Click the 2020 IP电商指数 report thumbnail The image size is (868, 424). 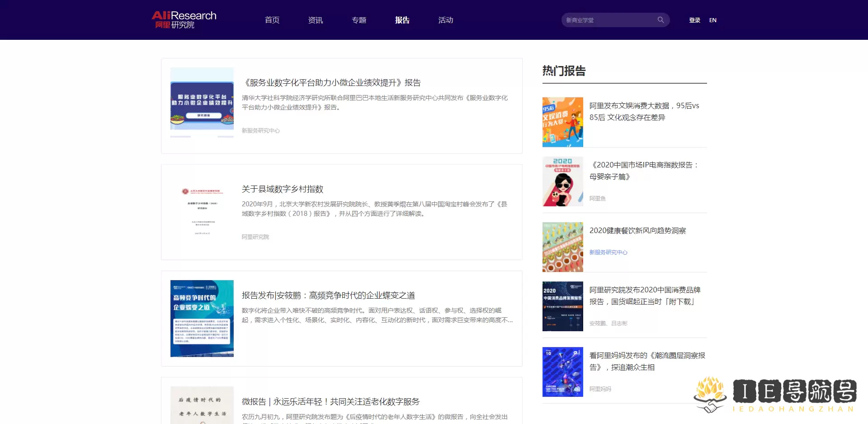[x=563, y=181]
